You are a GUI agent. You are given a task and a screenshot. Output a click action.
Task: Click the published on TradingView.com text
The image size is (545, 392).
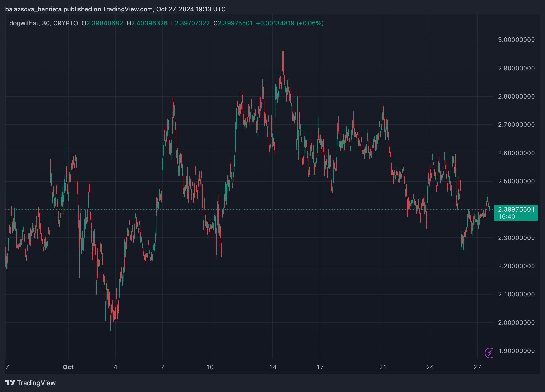point(108,9)
